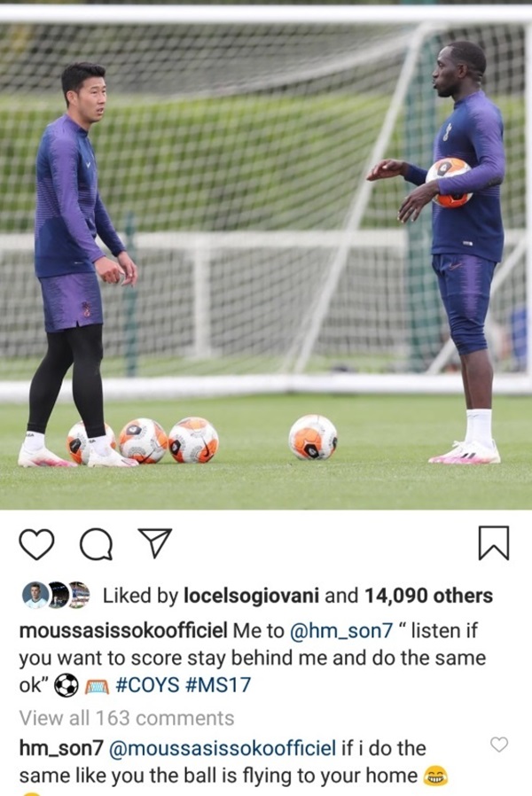View the 14,090 others likes list
The height and width of the screenshot is (796, 532).
pyautogui.click(x=428, y=596)
